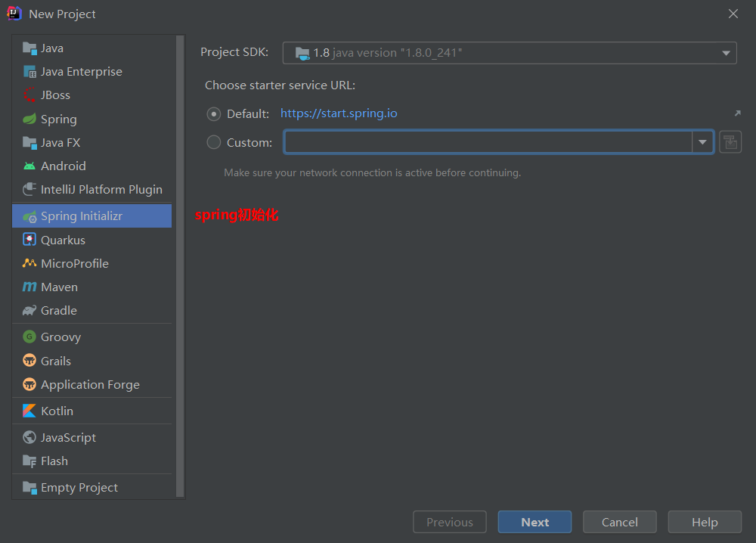This screenshot has width=756, height=543.
Task: Open the https://start.spring.io link
Action: pyautogui.click(x=339, y=113)
